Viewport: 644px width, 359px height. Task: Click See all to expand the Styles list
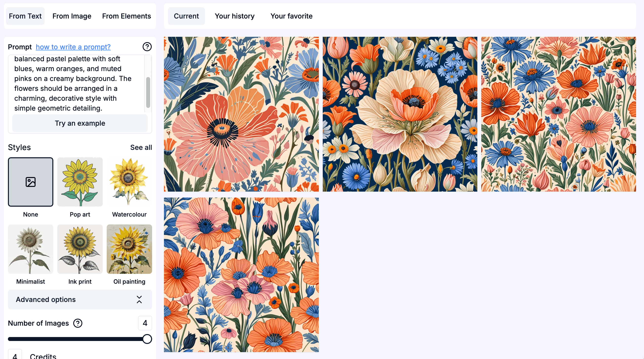[141, 147]
